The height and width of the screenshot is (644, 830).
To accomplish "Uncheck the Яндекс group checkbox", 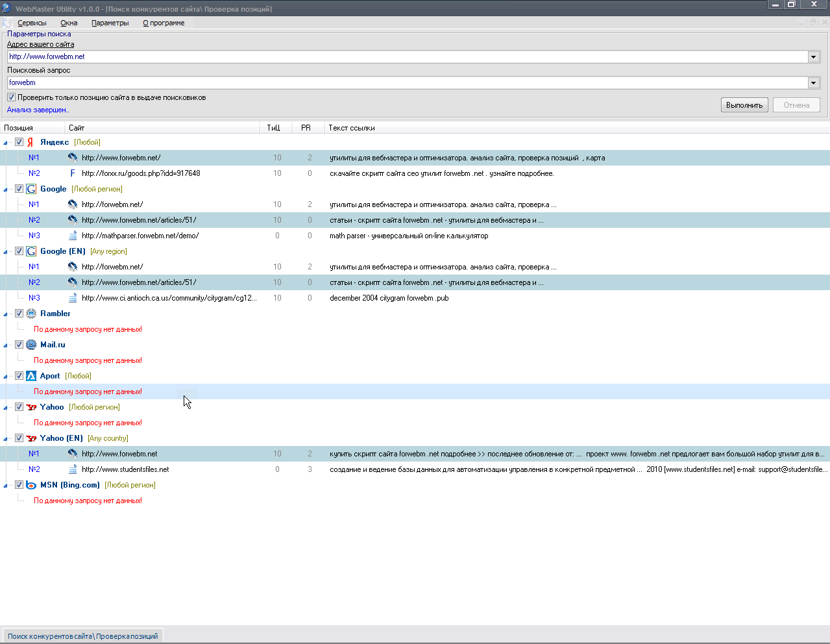I will (x=19, y=142).
